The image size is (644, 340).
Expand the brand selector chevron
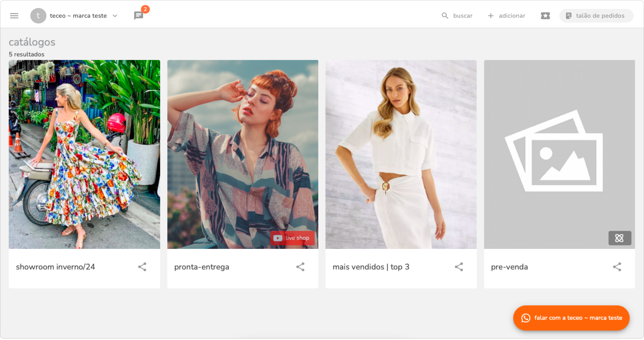point(115,16)
